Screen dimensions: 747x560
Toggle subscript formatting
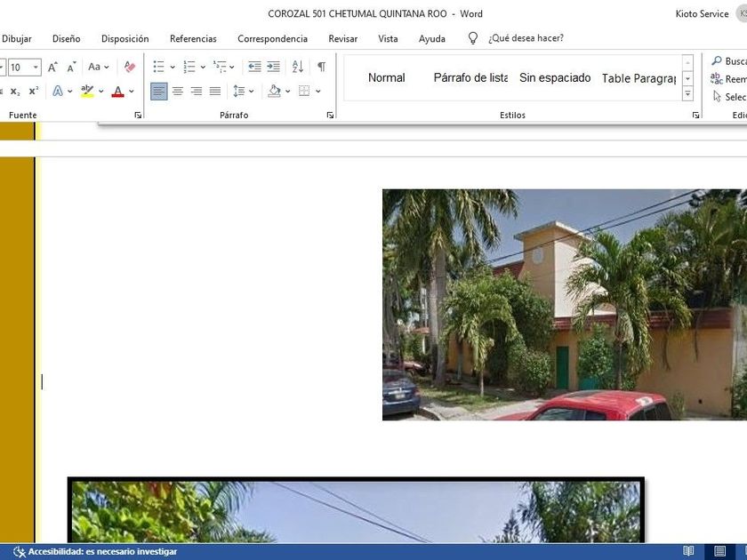click(x=15, y=91)
